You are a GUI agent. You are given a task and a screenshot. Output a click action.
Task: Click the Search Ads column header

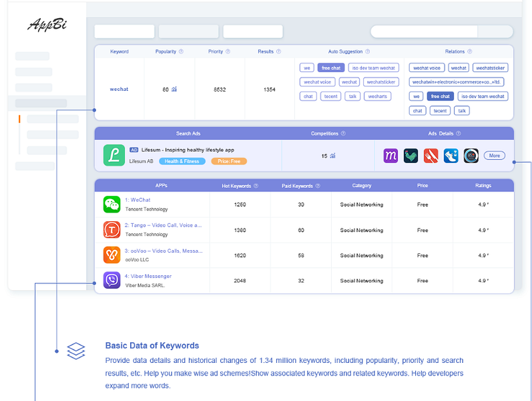188,133
